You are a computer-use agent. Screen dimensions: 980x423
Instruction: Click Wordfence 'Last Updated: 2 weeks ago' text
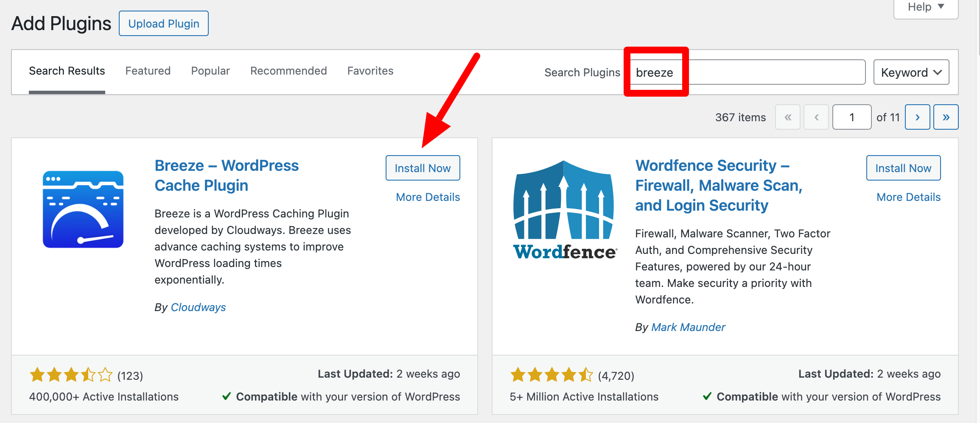[x=869, y=374]
